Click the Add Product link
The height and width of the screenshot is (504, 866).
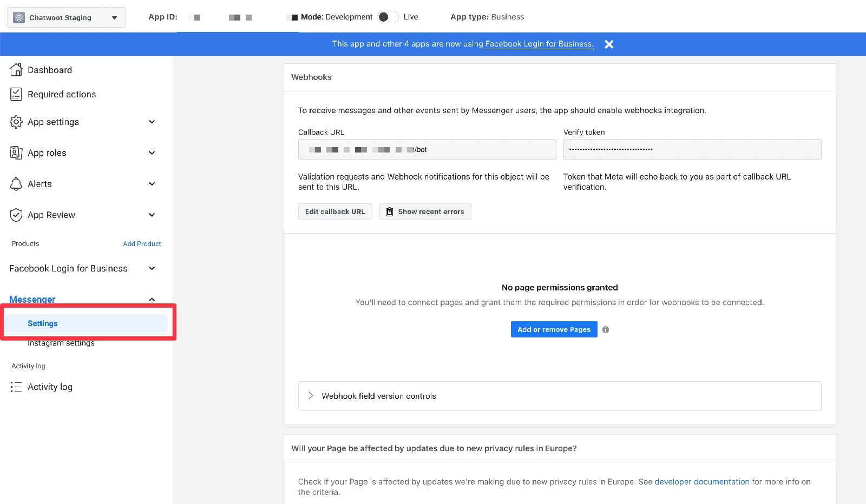coord(142,244)
